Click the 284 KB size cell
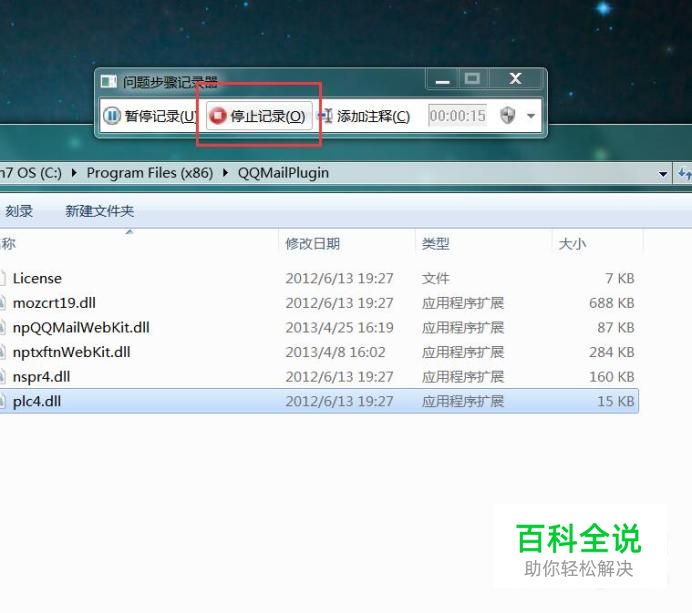Viewport: 692px width, 613px height. 611,352
